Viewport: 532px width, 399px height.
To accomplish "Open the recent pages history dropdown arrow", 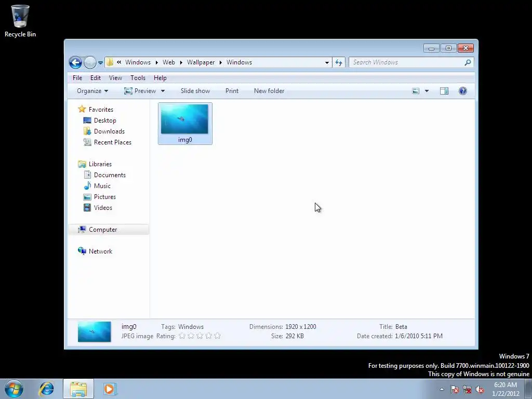I will tap(100, 63).
